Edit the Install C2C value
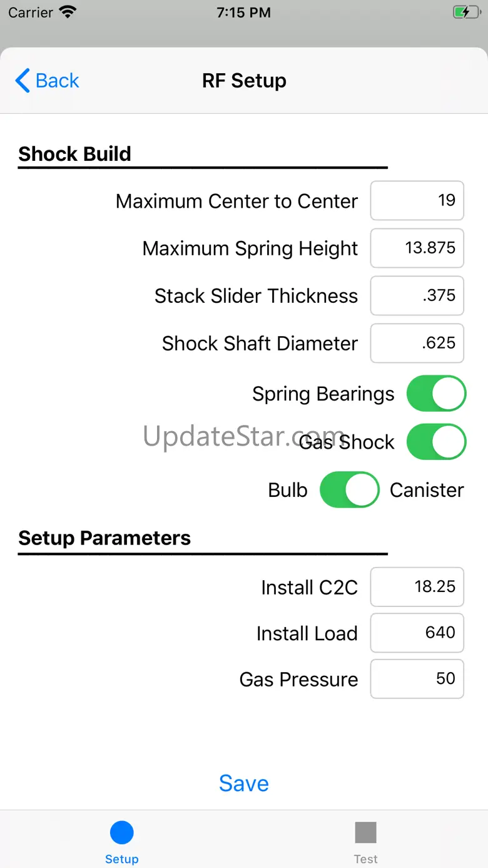 (x=417, y=587)
